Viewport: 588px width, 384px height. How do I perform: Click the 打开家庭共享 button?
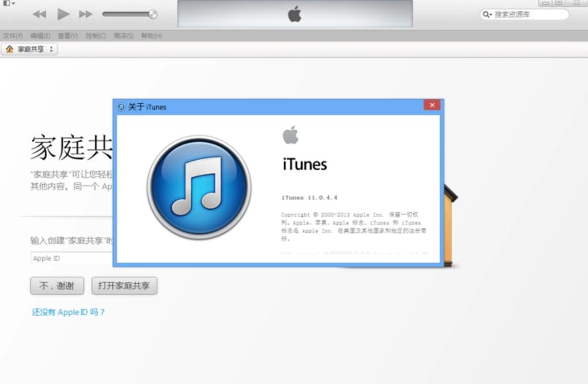[124, 286]
